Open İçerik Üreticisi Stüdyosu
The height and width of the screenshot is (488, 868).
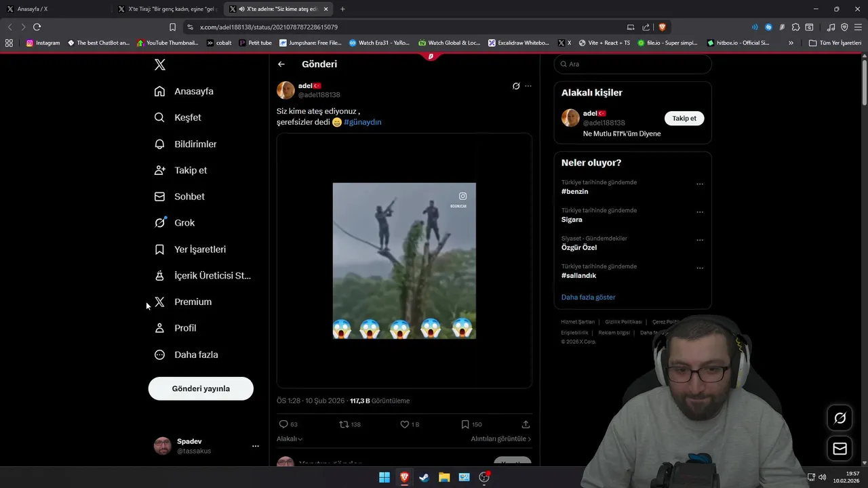click(202, 275)
